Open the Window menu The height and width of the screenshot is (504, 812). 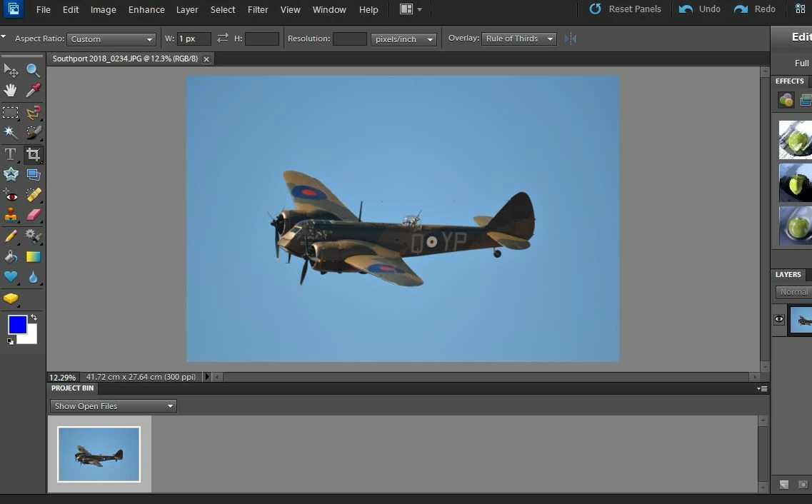pos(329,10)
